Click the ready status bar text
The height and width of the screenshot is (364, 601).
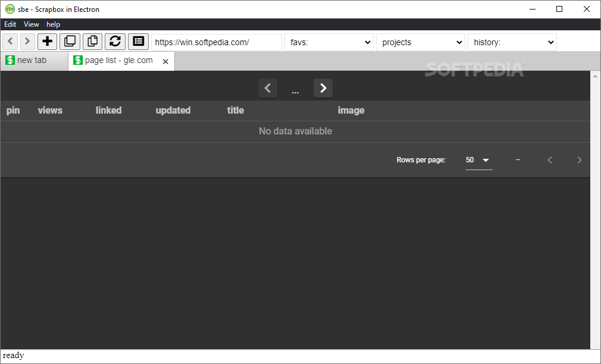[14, 355]
